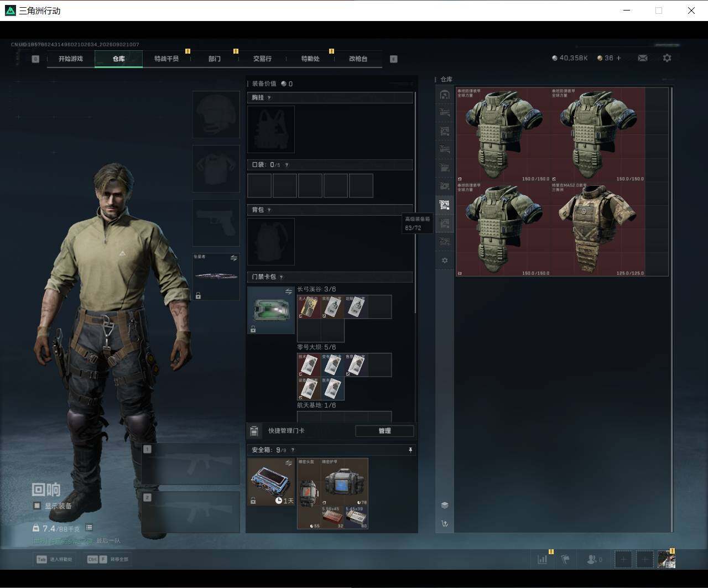This screenshot has width=708, height=588.
Task: Open the 交易行 tab
Action: pos(262,59)
